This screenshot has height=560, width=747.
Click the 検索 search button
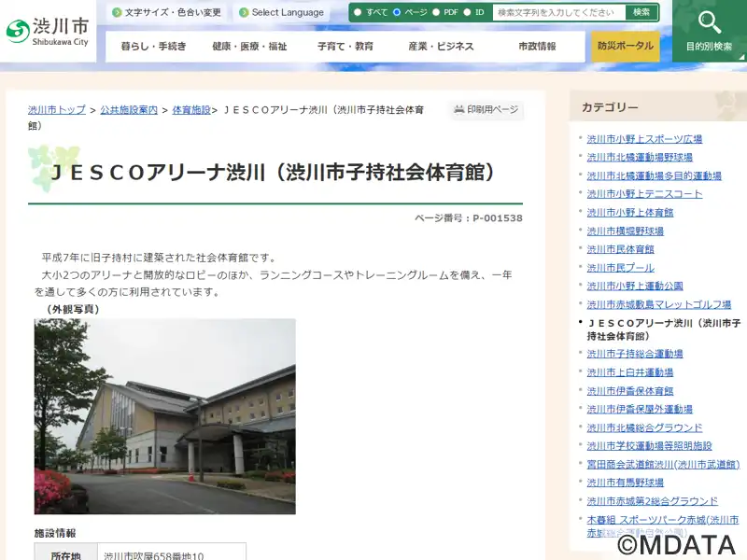click(x=641, y=12)
